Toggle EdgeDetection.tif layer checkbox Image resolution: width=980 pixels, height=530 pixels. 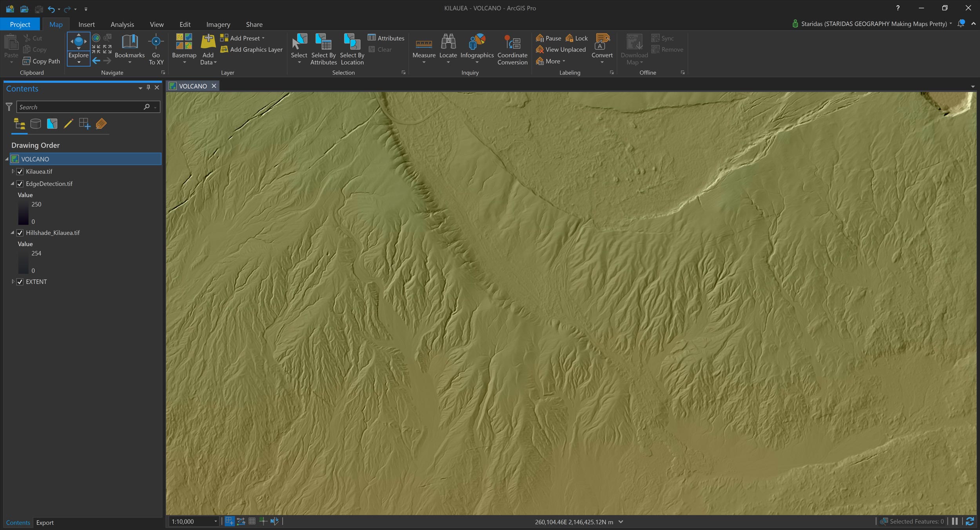[20, 184]
